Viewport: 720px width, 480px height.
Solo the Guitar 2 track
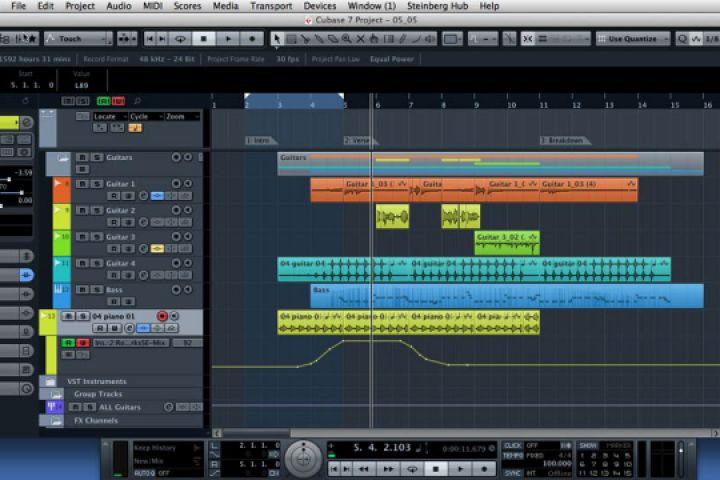point(97,210)
